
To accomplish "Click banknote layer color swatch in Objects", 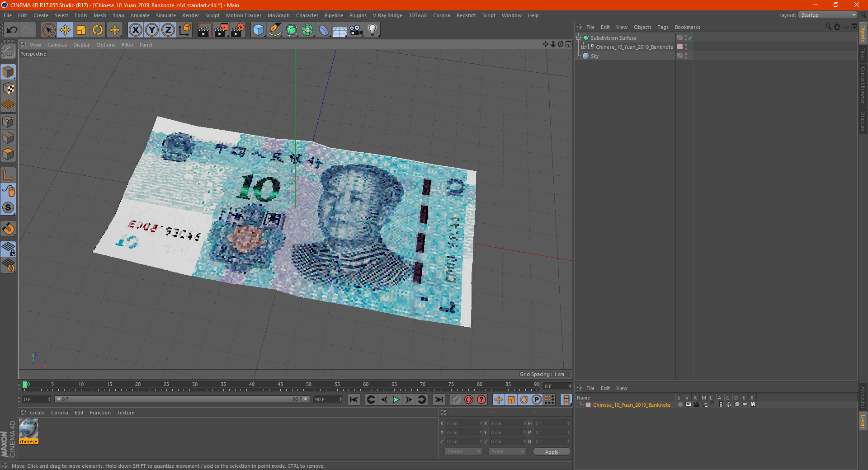I will (680, 47).
